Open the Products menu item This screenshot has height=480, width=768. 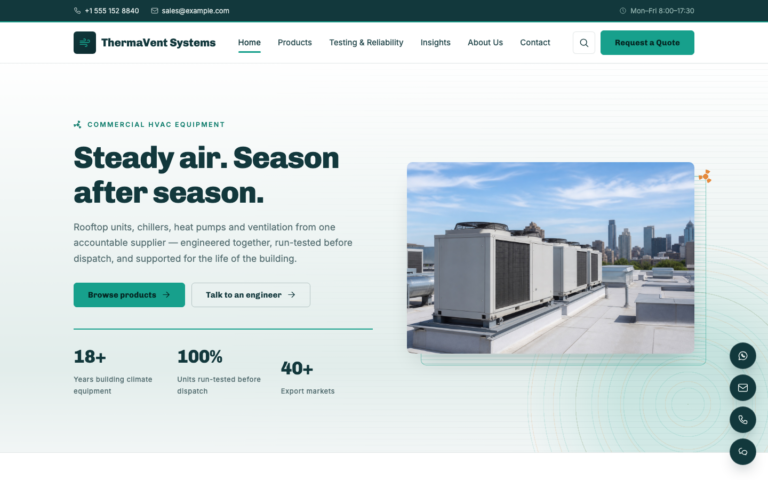(294, 43)
